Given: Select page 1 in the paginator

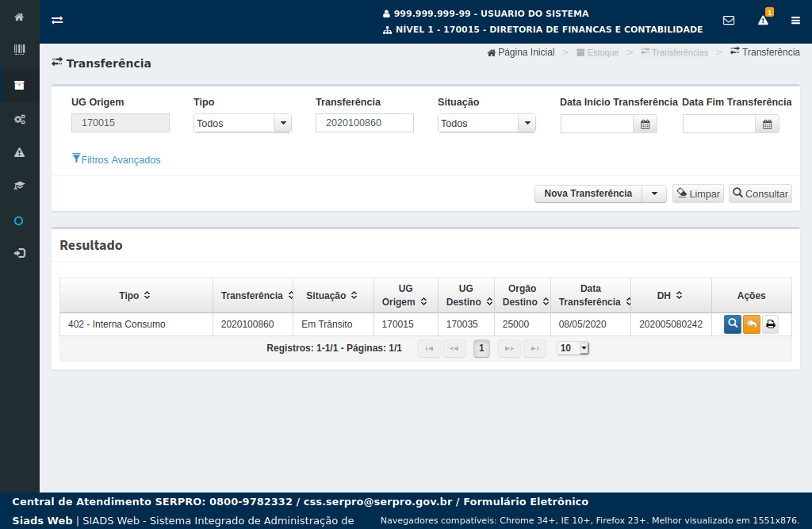Looking at the screenshot, I should 481,348.
